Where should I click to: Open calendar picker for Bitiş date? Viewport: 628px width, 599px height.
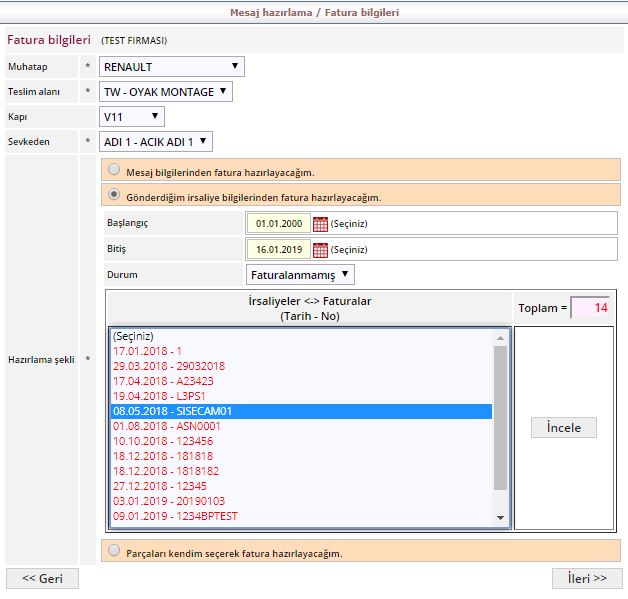[320, 249]
